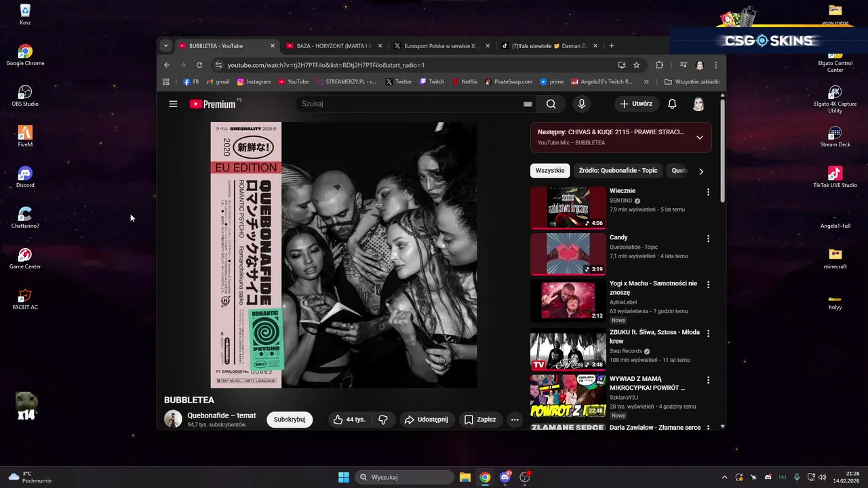868x488 pixels.
Task: Open Discord from the taskbar
Action: pyautogui.click(x=505, y=477)
